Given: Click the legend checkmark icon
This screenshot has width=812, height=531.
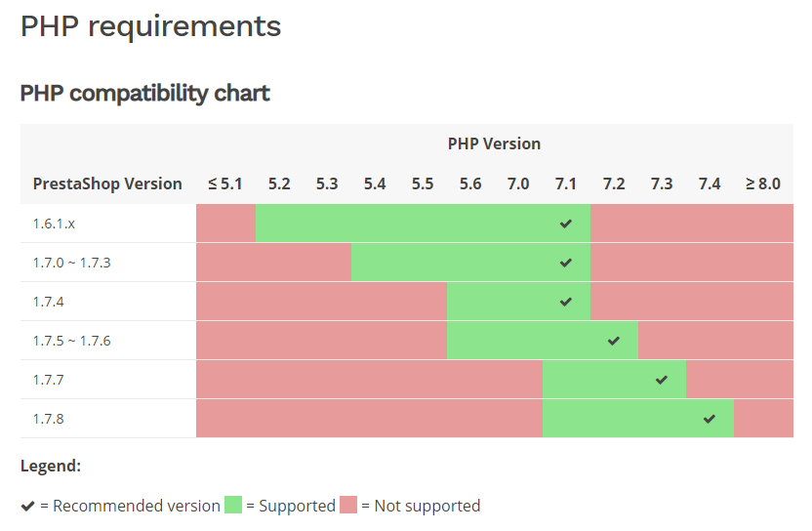Looking at the screenshot, I should pos(28,506).
